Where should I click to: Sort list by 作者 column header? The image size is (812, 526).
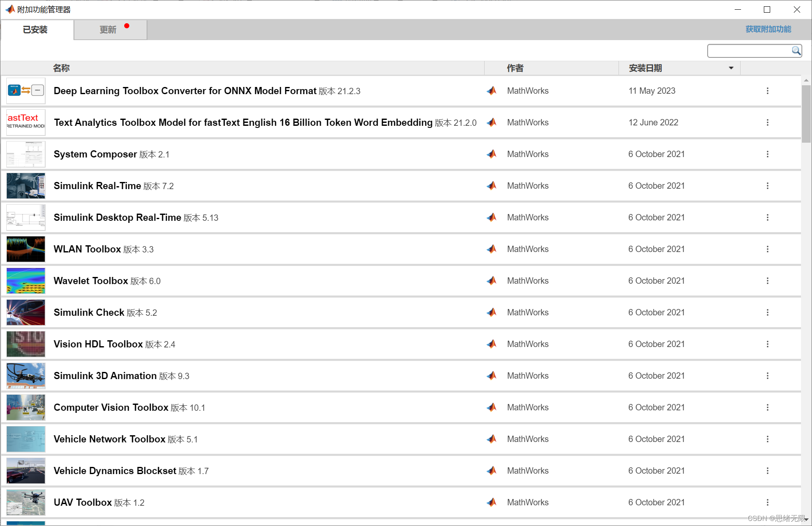pos(515,68)
